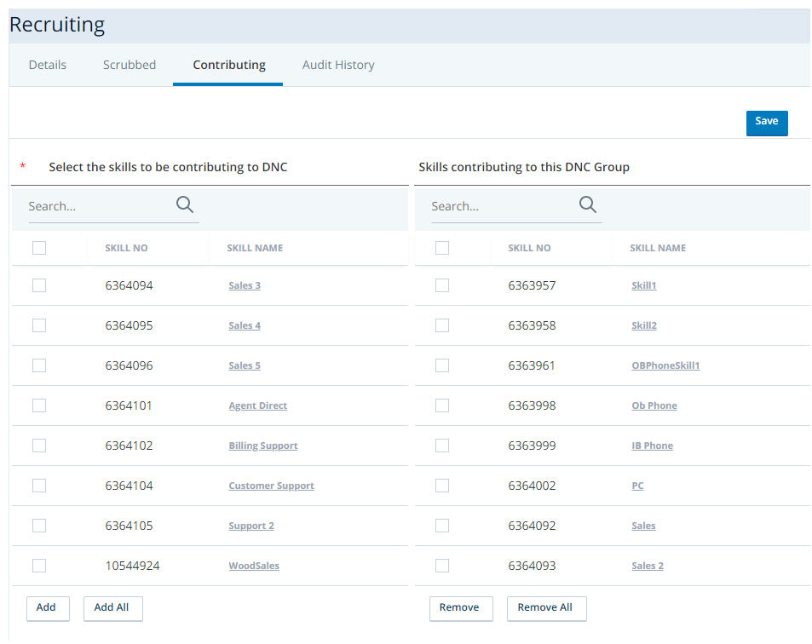Viewport: 812px width, 644px height.
Task: Open the Sales 4 skill link
Action: click(x=245, y=325)
